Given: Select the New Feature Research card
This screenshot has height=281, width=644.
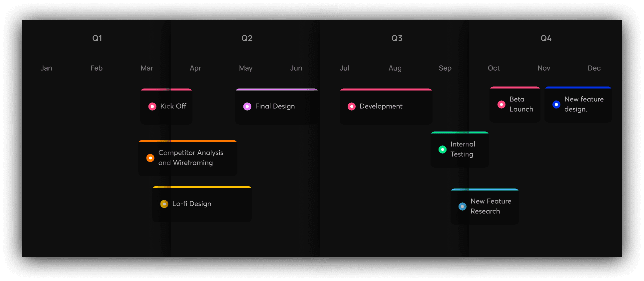Looking at the screenshot, I should [485, 206].
